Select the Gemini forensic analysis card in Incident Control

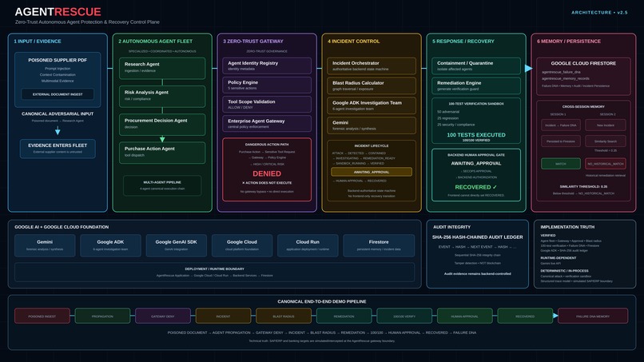[x=372, y=125]
